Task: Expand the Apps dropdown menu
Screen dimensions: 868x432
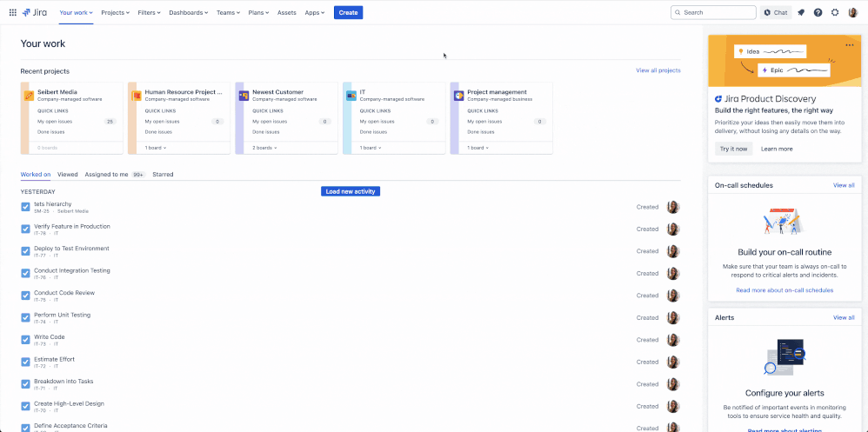Action: click(x=315, y=12)
